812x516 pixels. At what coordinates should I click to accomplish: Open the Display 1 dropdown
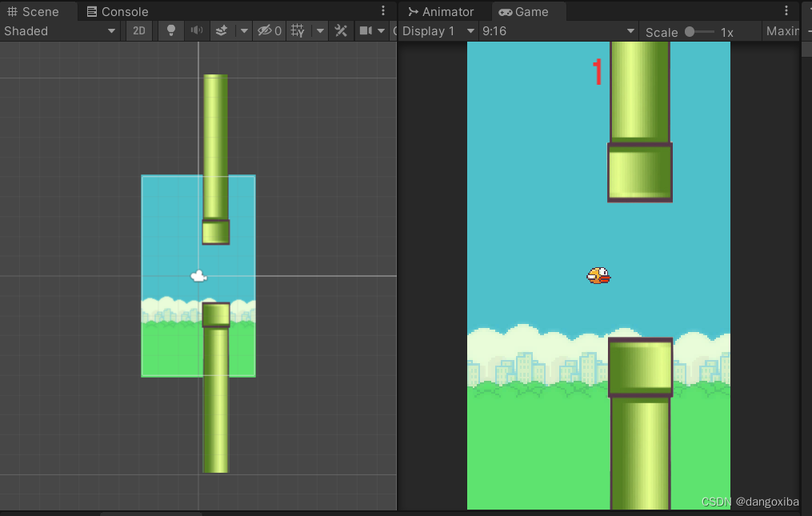tap(438, 31)
